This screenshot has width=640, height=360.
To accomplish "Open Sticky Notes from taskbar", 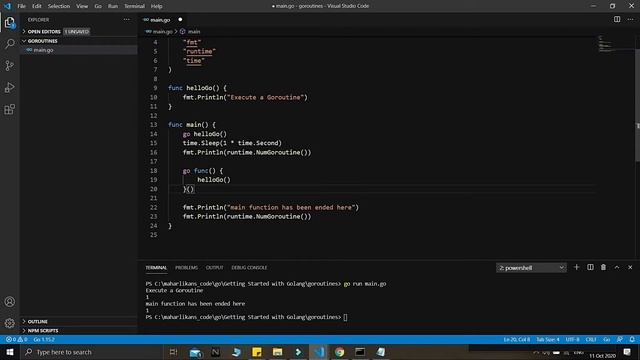I will [x=257, y=352].
